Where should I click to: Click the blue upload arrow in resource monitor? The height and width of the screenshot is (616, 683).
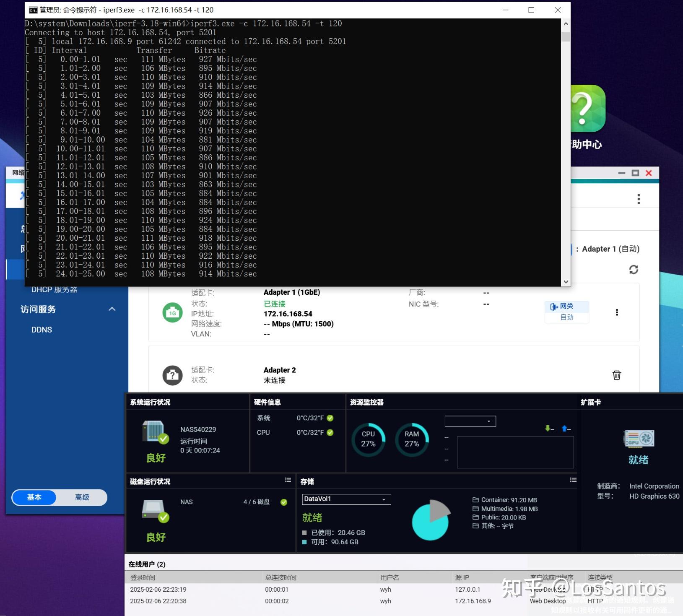[564, 428]
